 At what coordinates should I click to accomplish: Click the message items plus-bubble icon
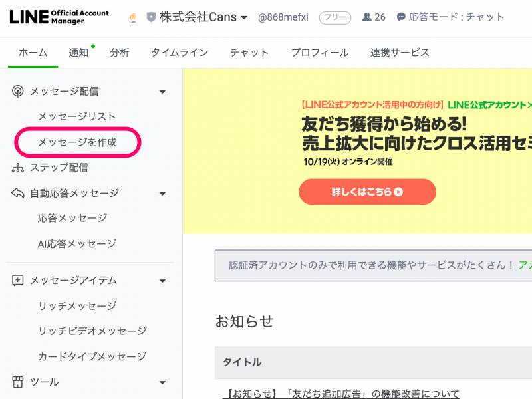click(18, 281)
